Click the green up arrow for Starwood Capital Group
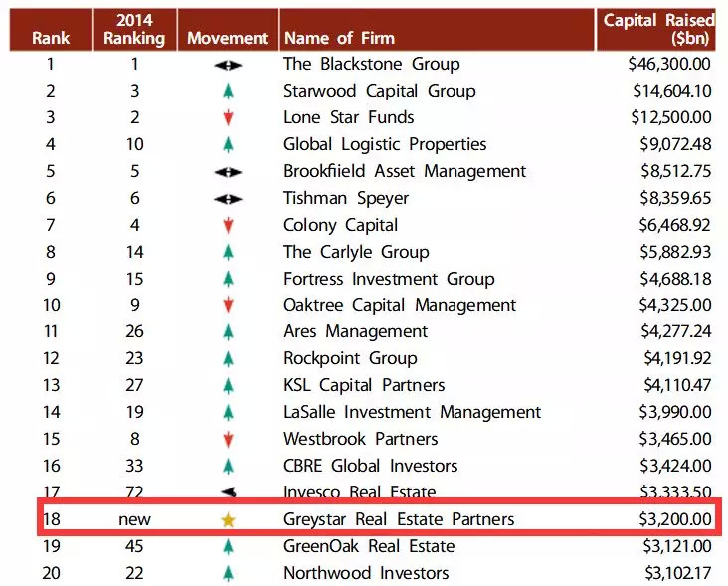Screen dimensions: 728x586 click(x=228, y=92)
